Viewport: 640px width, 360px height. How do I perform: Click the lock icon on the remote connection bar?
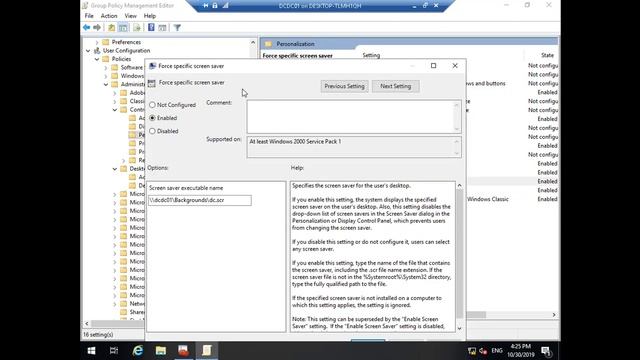click(215, 5)
